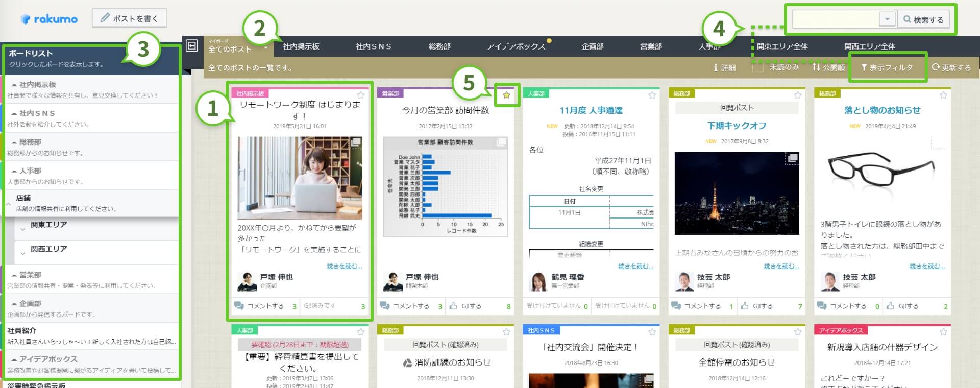Switch to the 企画部 tab
Screen dimensions: 980x388
(x=593, y=46)
